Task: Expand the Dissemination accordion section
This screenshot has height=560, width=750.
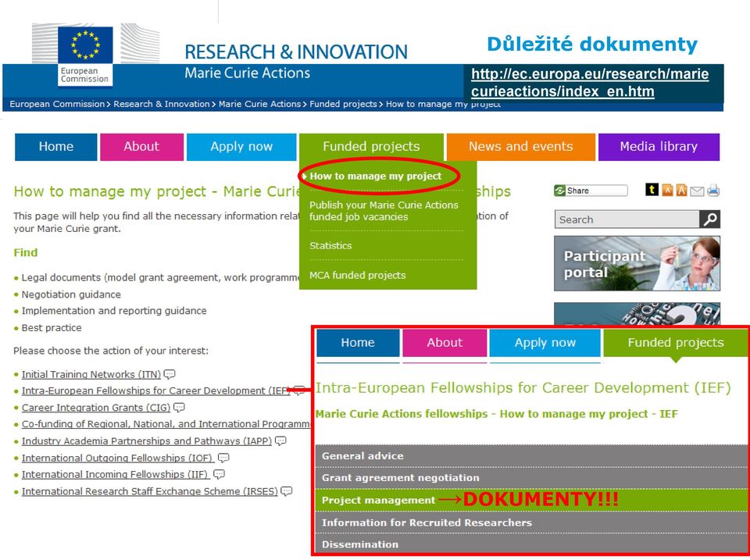Action: [x=531, y=544]
